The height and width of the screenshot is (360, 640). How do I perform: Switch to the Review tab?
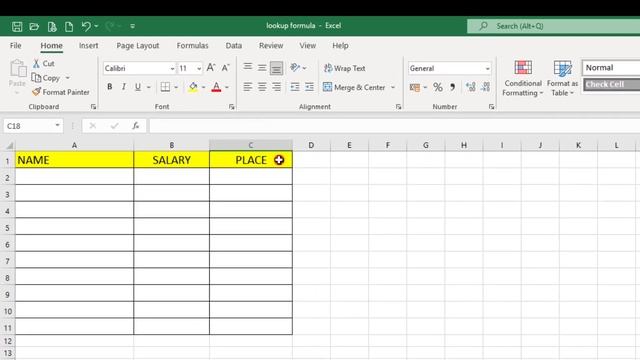(271, 46)
